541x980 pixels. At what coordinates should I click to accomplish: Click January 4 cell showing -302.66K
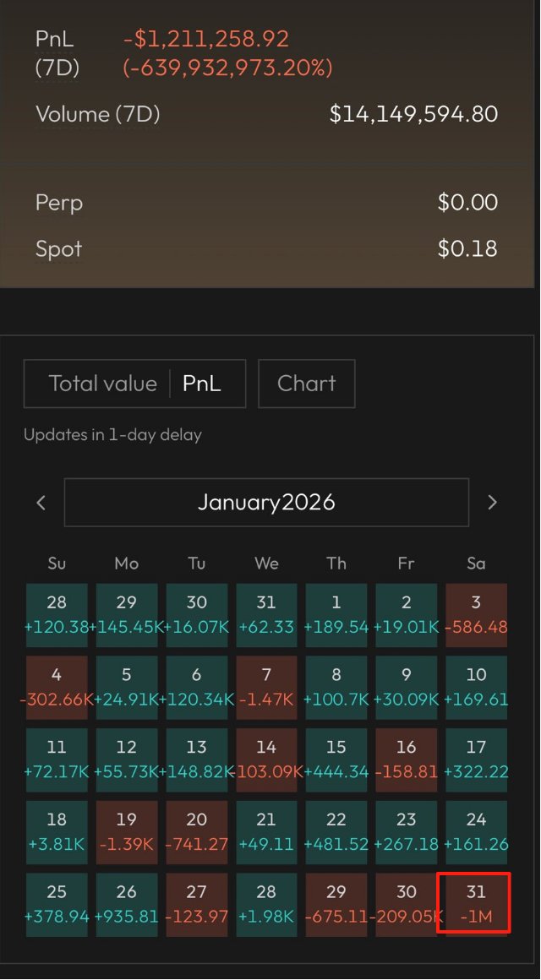(57, 686)
